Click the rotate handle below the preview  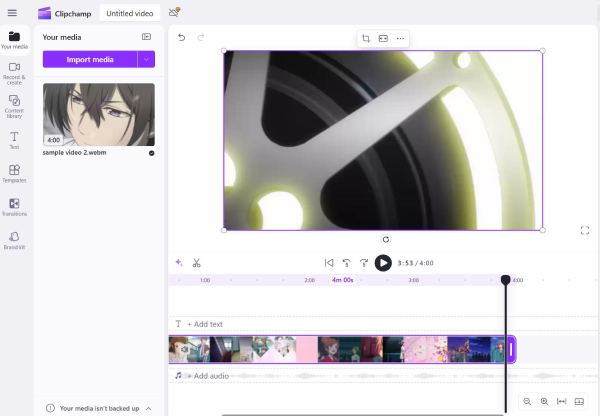click(386, 240)
